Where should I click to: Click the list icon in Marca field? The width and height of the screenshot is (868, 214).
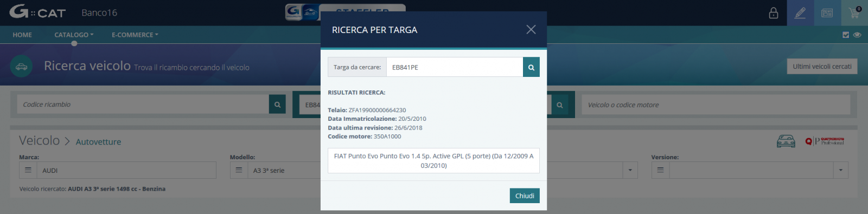click(x=28, y=170)
